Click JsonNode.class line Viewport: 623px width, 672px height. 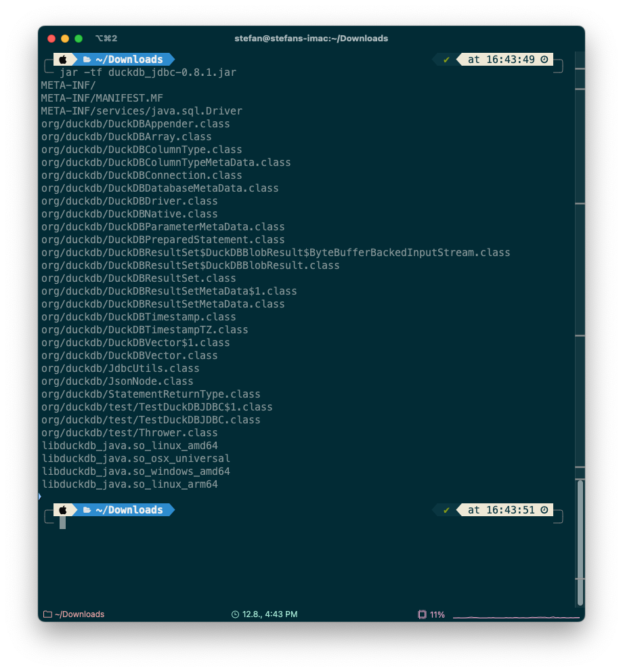tap(117, 381)
